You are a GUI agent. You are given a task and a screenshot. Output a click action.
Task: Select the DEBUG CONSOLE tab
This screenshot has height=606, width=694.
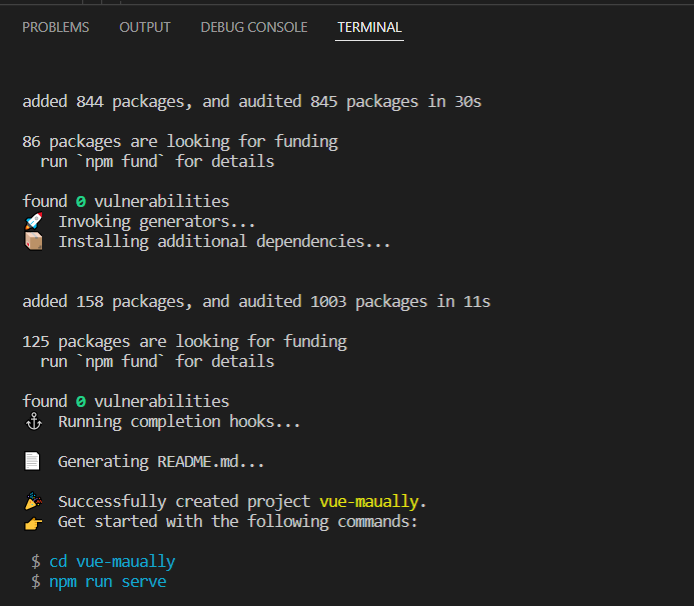pos(254,27)
